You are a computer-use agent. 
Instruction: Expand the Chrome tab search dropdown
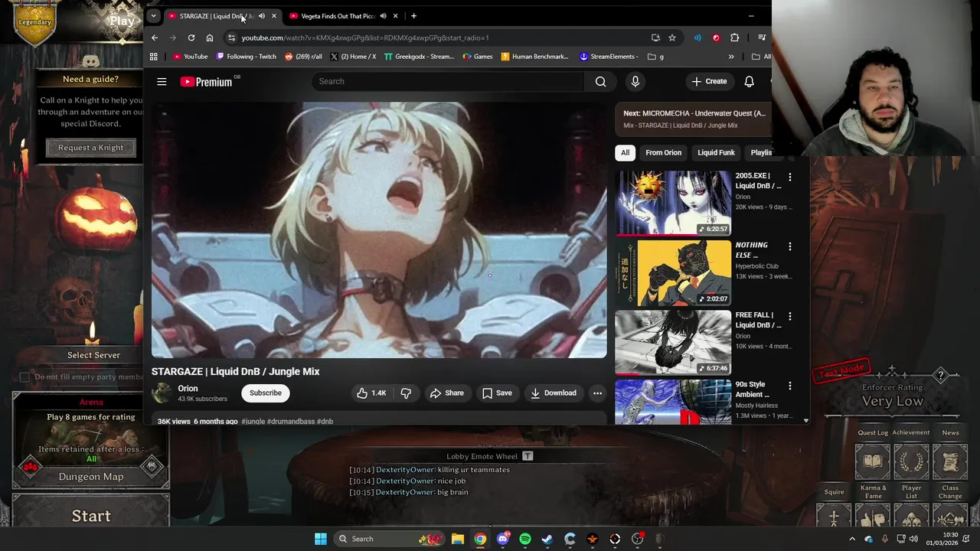[x=153, y=15]
